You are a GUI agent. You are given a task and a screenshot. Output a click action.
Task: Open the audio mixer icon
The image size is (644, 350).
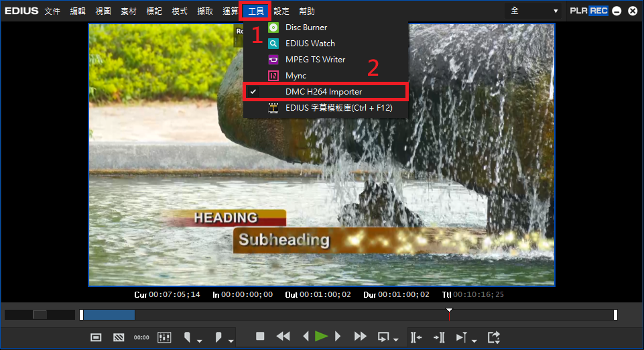click(x=164, y=337)
